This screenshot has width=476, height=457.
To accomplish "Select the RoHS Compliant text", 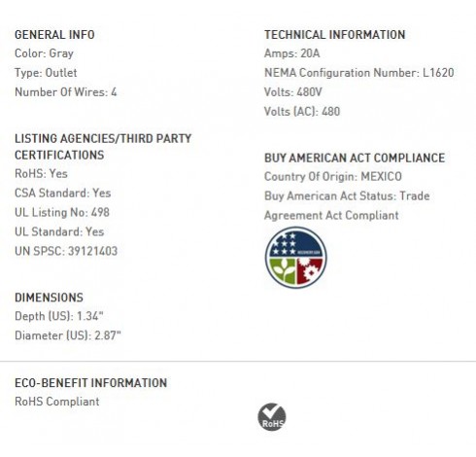I will pyautogui.click(x=57, y=402).
